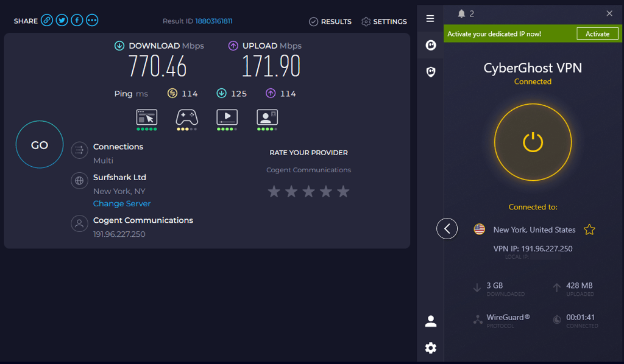Copy the share link icon
The width and height of the screenshot is (624, 364).
46,20
